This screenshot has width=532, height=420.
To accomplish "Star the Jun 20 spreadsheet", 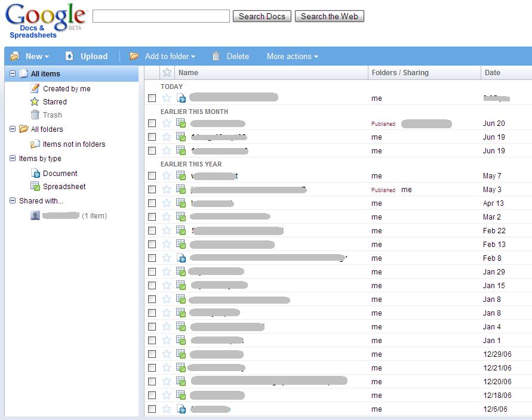I will click(167, 123).
